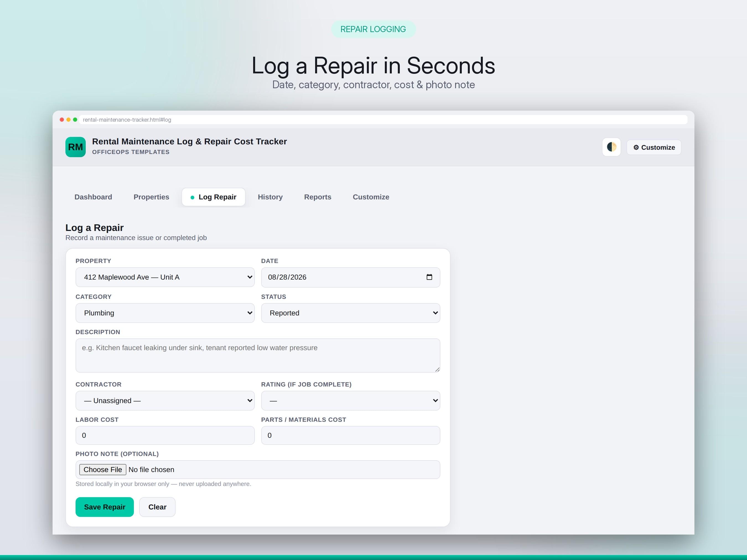Toggle dark mode with half-moon icon
The image size is (747, 560).
tap(611, 147)
